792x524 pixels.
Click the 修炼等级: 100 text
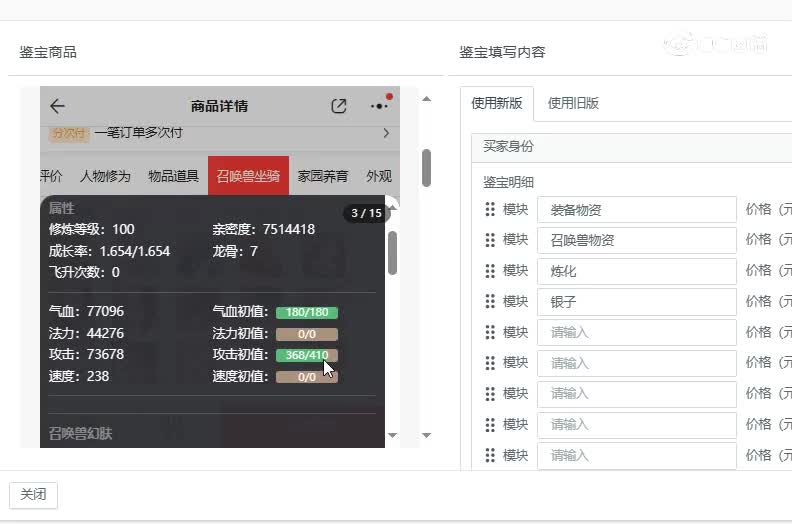92,229
